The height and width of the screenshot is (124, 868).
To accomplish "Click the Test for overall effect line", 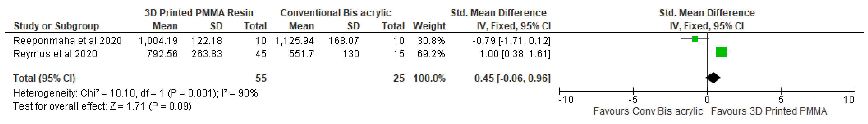I will 102,107.
